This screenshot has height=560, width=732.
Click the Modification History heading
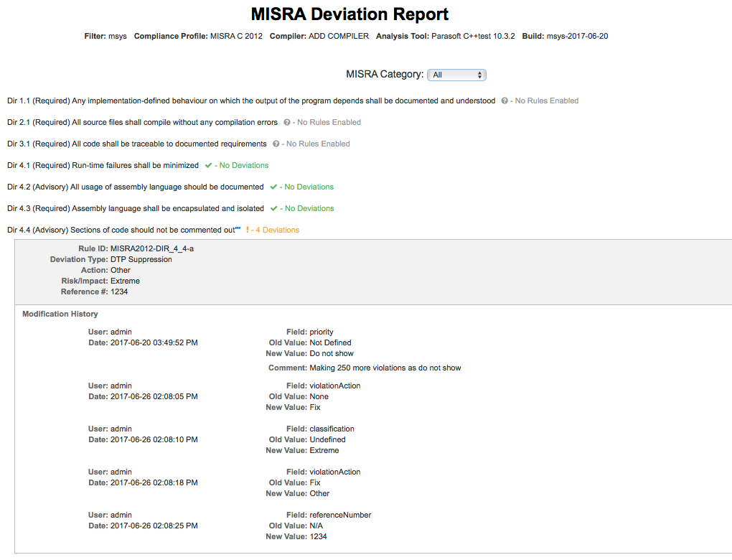60,314
